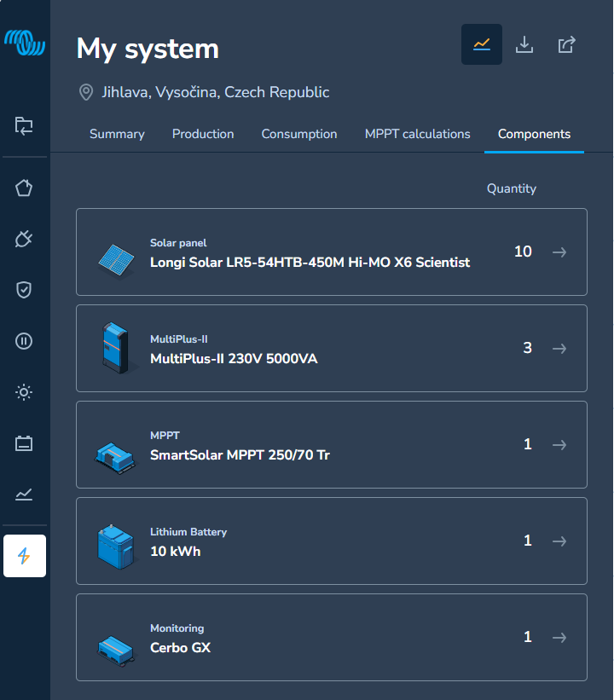This screenshot has height=700, width=614.
Task: Click the Victron logo icon
Action: point(25,43)
